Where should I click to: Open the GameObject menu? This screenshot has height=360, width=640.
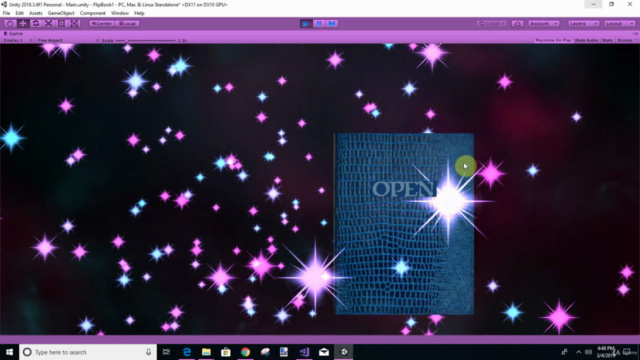[61, 13]
